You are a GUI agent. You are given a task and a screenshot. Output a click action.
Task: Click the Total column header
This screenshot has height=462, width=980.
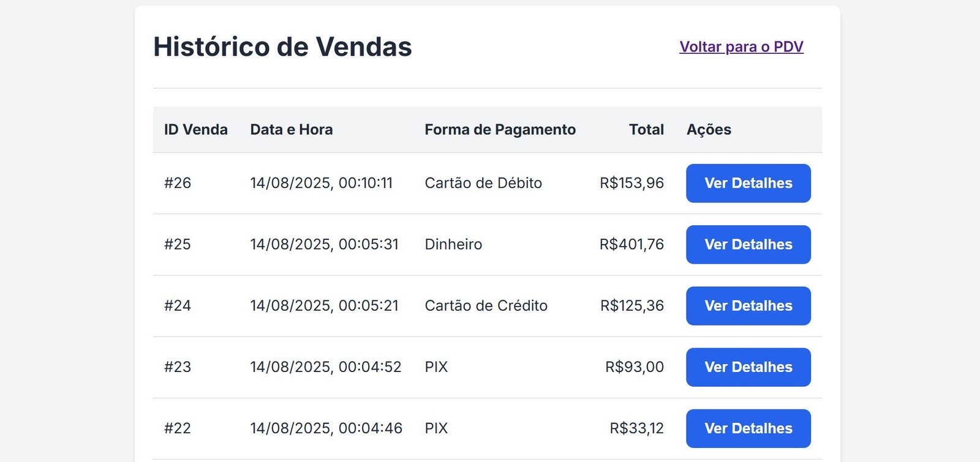click(646, 130)
